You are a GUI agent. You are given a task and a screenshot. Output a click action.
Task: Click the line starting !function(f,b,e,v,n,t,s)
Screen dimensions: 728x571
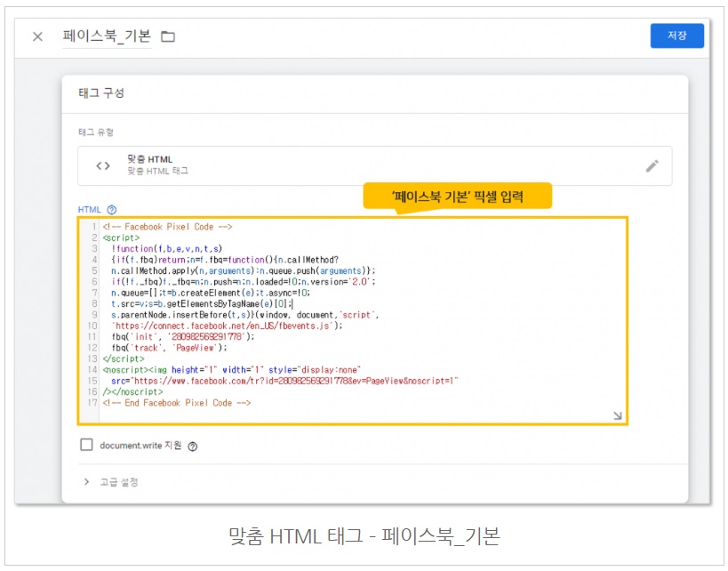pyautogui.click(x=167, y=248)
